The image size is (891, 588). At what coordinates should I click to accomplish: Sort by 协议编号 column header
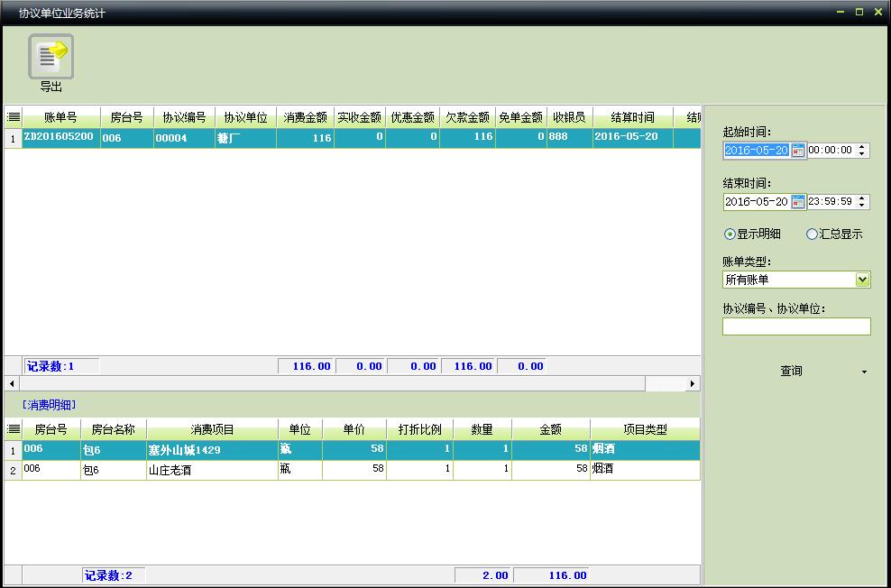pyautogui.click(x=184, y=117)
